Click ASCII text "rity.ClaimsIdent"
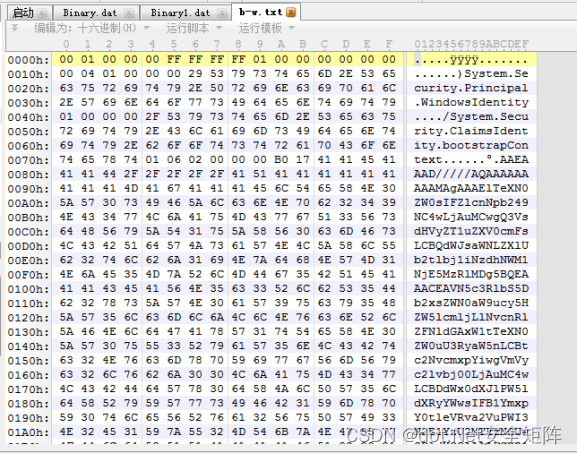The width and height of the screenshot is (577, 454). point(471,131)
